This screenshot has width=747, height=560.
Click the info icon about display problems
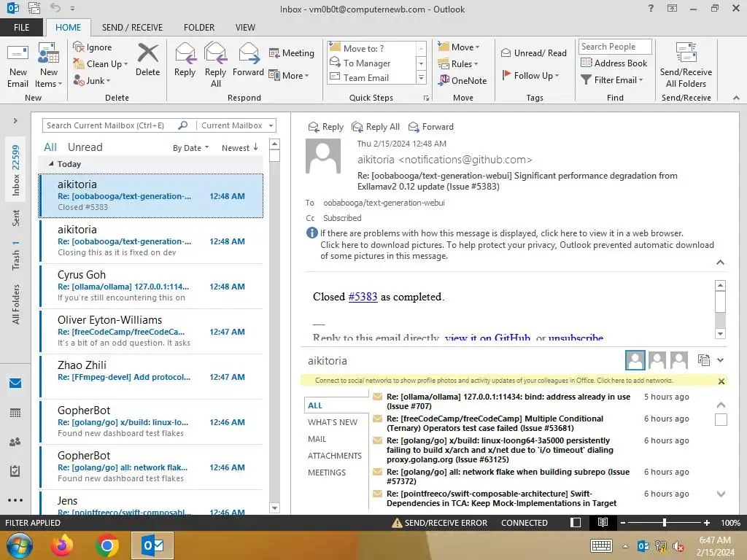311,233
